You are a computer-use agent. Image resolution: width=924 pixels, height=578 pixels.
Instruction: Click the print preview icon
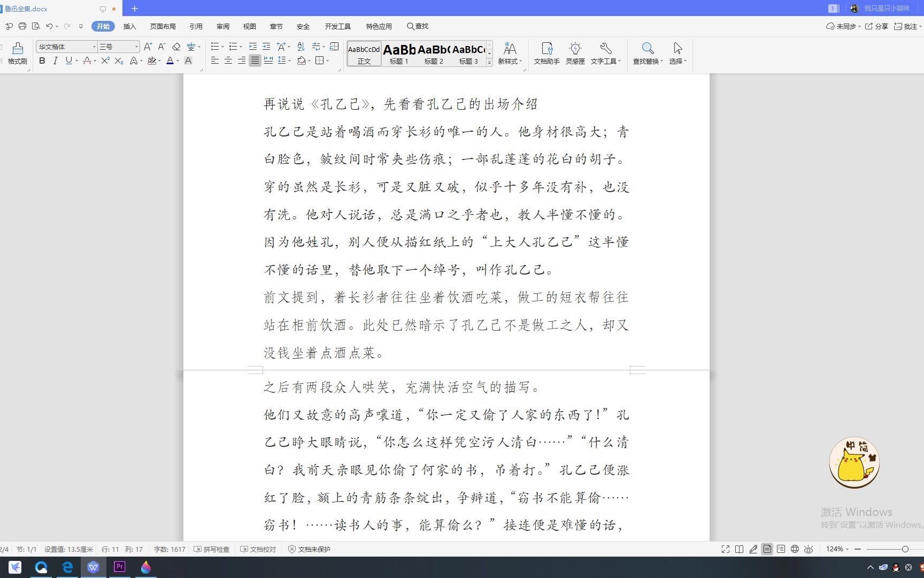coord(36,26)
